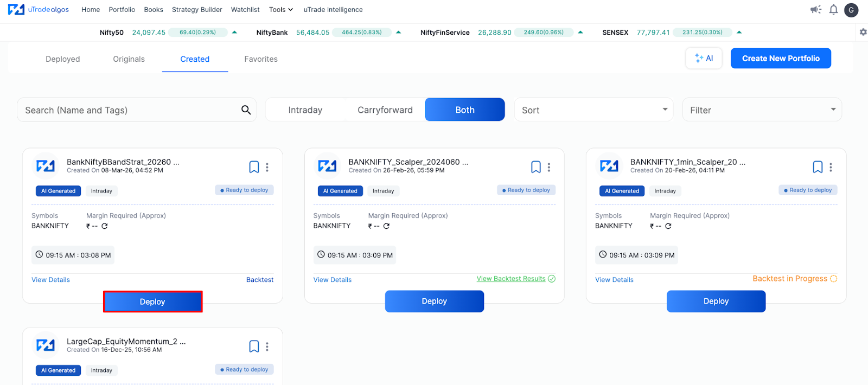Image resolution: width=868 pixels, height=385 pixels.
Task: Click the search magnifier icon
Action: (x=246, y=110)
